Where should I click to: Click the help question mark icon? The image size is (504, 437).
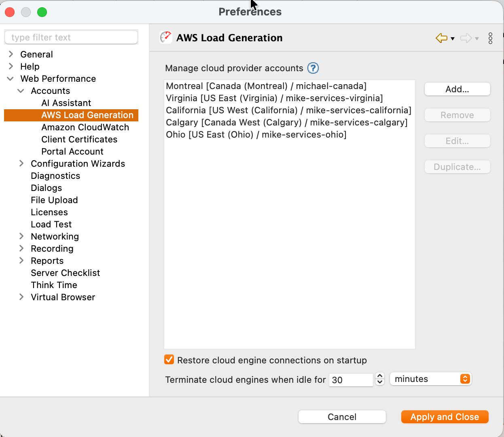[313, 68]
